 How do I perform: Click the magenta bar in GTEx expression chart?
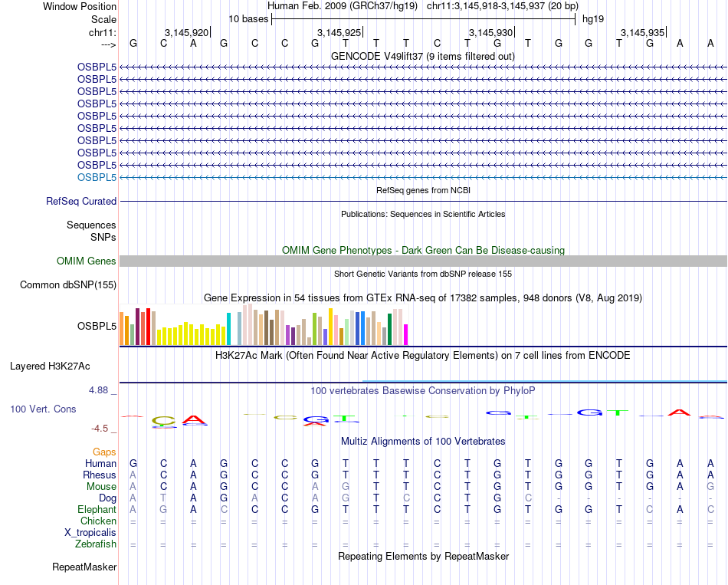406,334
